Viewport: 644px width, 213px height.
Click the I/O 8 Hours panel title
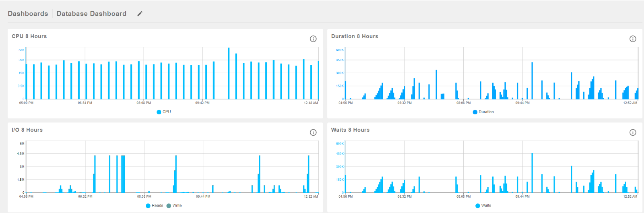pos(27,130)
